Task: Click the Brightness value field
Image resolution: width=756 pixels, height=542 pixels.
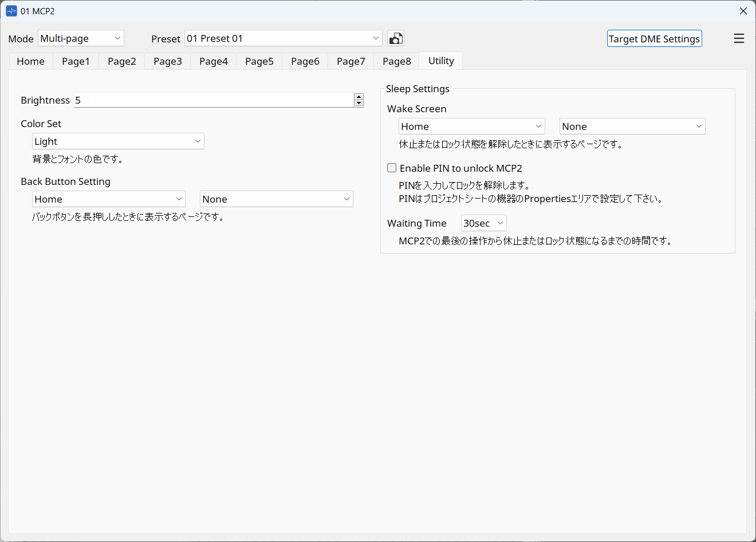Action: point(212,100)
